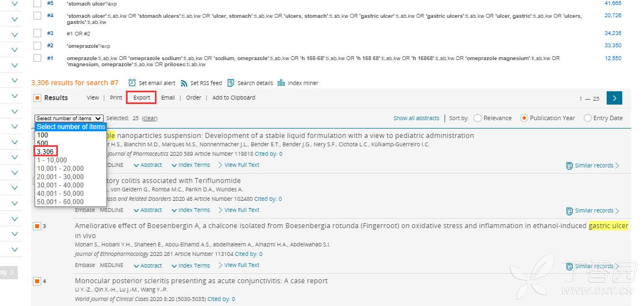Go to next results page arrow
Image resolution: width=644 pixels, height=306 pixels.
[x=614, y=98]
